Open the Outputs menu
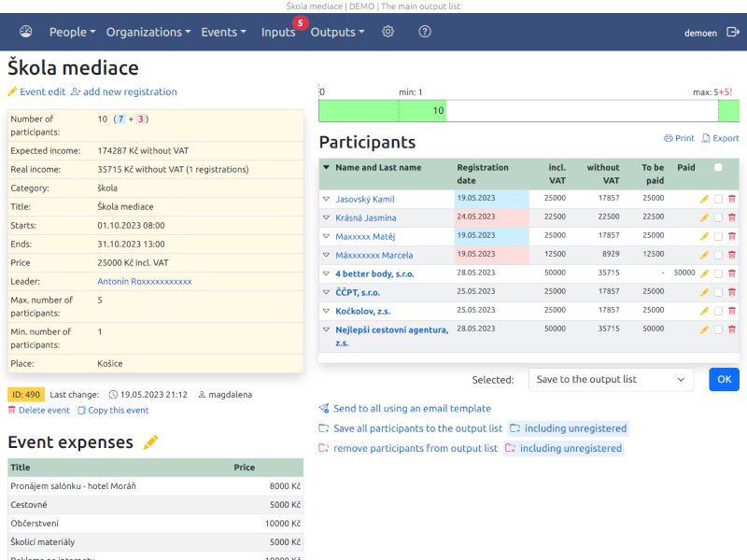Screen dimensions: 747x560 (x=337, y=32)
